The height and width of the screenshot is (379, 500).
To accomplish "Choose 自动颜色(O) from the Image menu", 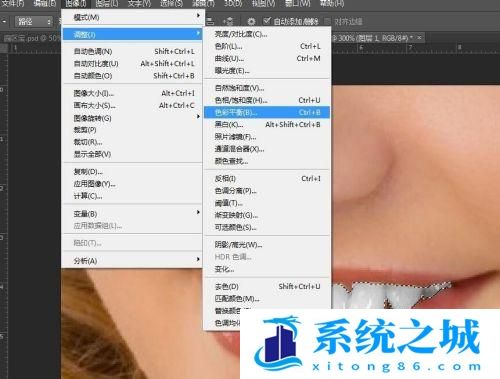I will tap(132, 76).
